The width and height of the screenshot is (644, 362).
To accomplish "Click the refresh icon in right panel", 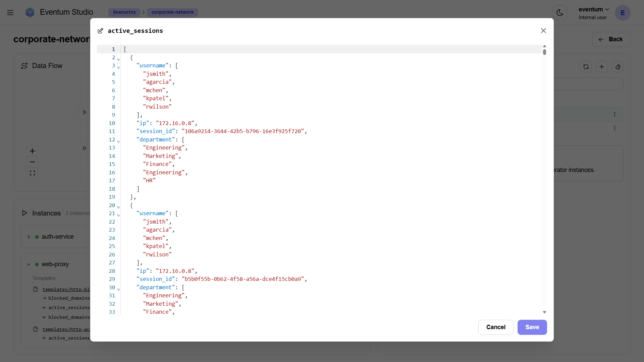I will pyautogui.click(x=586, y=67).
